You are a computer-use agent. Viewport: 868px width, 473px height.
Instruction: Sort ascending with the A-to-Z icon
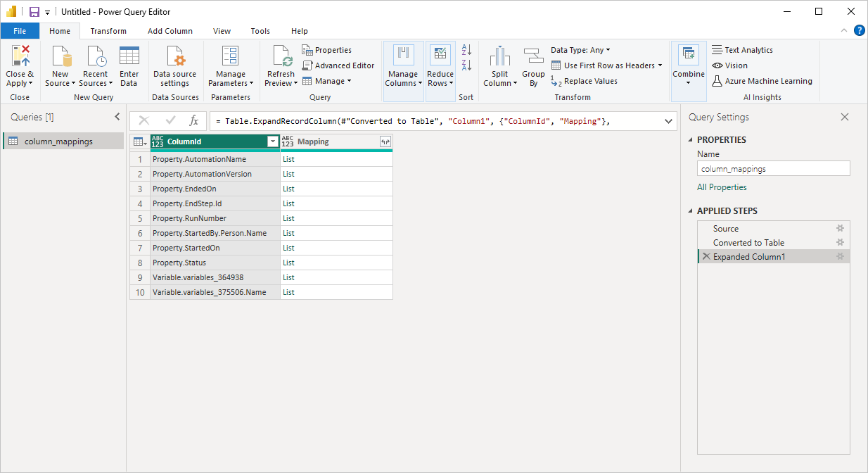tap(466, 50)
